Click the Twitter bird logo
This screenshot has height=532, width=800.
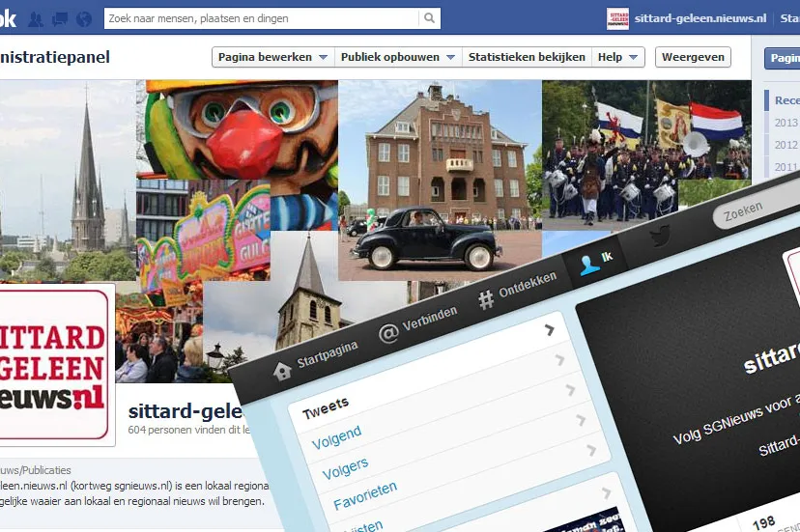coord(660,237)
